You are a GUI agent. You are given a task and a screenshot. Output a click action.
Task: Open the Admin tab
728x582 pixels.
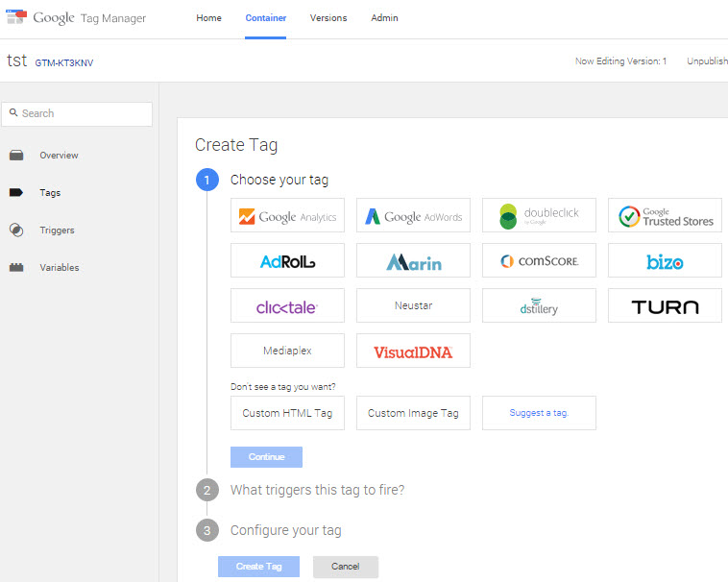click(384, 18)
